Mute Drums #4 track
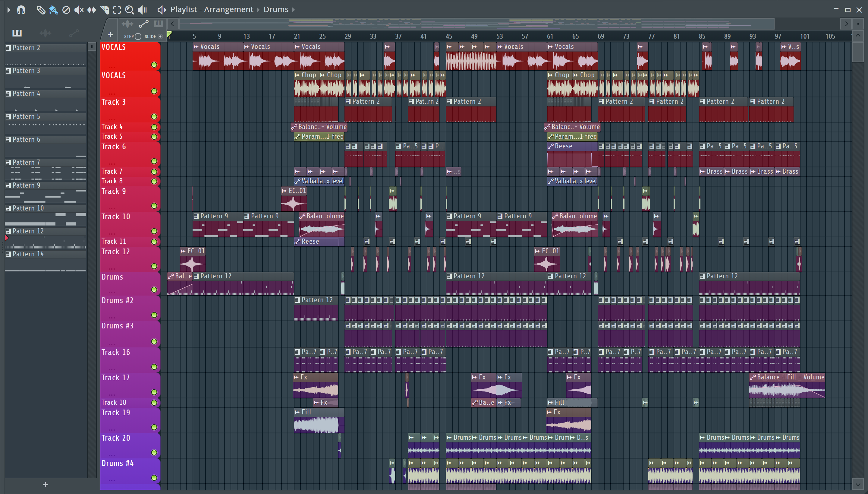This screenshot has height=494, width=868. (154, 478)
